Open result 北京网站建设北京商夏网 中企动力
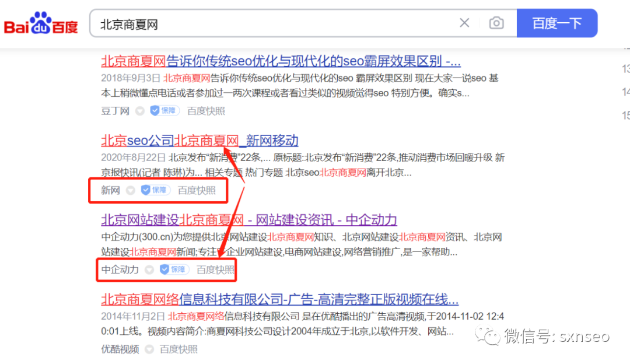Viewport: 630px width, 364px height. 249,220
